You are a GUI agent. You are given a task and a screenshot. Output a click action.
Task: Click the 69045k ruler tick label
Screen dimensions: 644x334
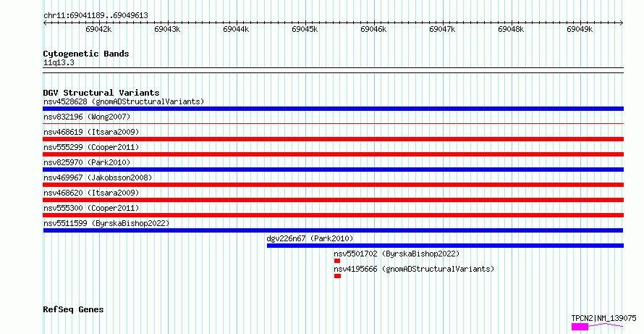tap(305, 30)
